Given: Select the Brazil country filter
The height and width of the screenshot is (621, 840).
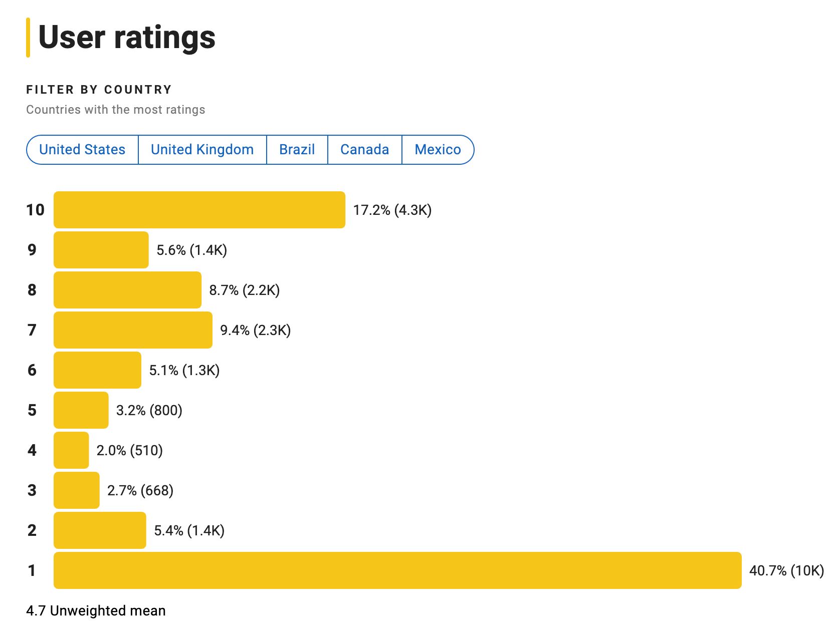Looking at the screenshot, I should pyautogui.click(x=297, y=150).
